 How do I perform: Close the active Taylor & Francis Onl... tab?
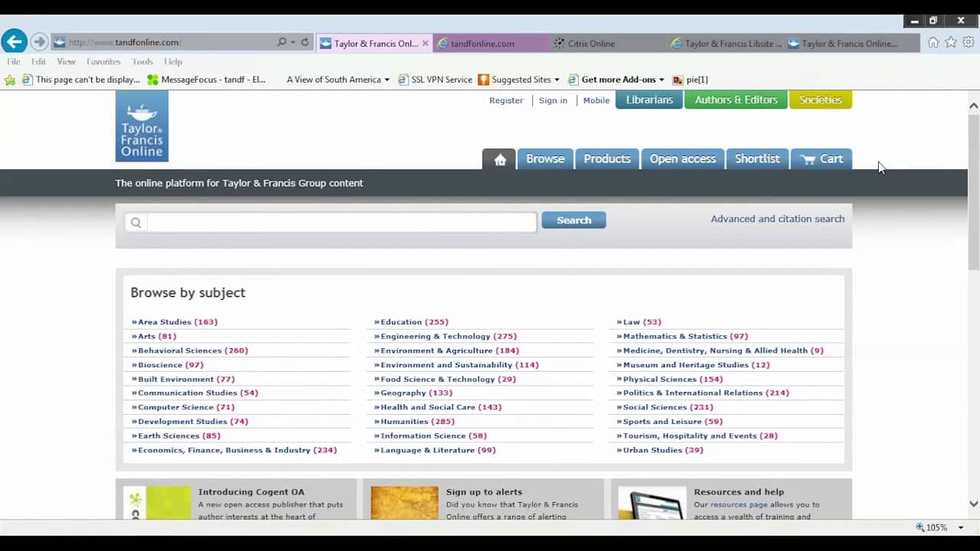tap(426, 44)
